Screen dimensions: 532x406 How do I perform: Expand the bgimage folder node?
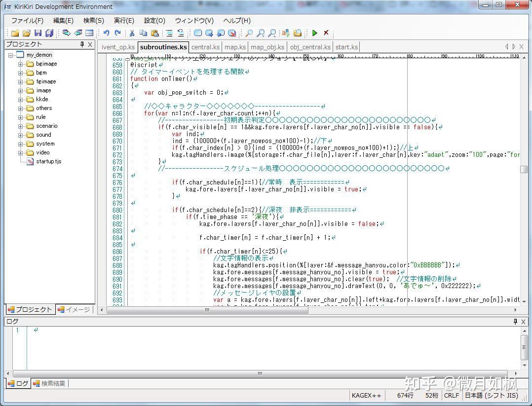(21, 64)
